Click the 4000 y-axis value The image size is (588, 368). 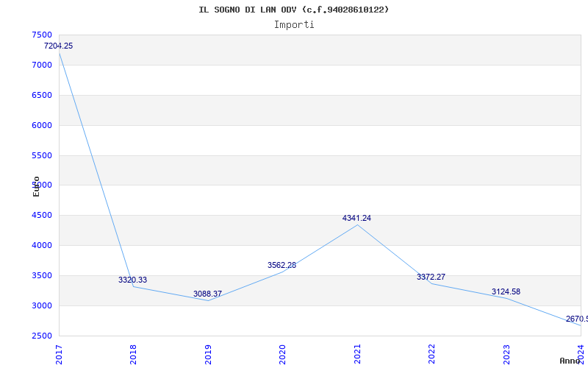42,245
